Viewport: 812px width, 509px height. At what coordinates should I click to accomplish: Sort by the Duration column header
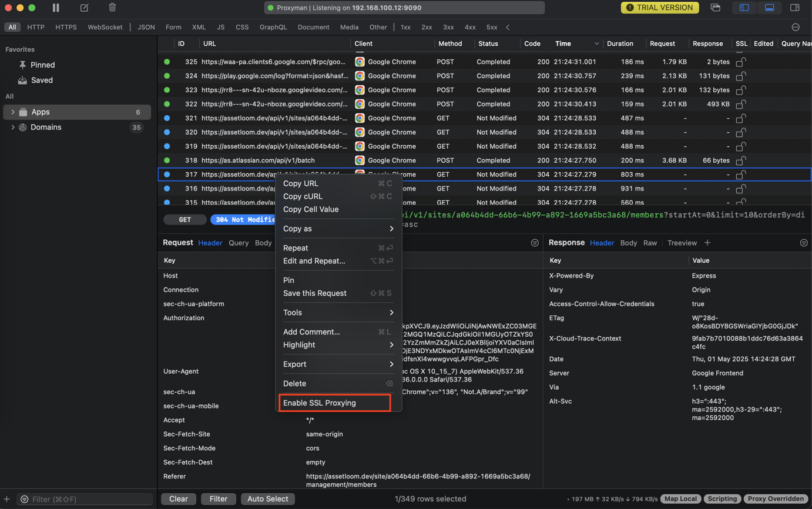pyautogui.click(x=620, y=43)
